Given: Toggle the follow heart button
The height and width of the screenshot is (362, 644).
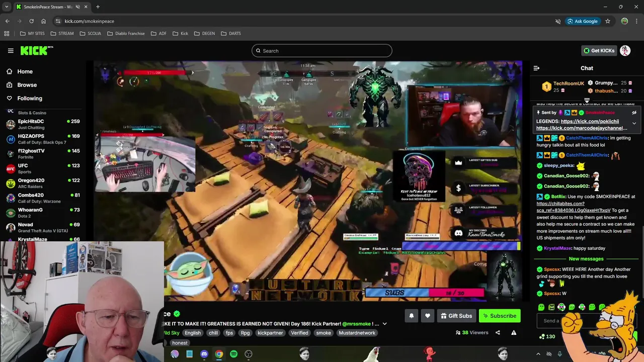Looking at the screenshot, I should pos(428,316).
